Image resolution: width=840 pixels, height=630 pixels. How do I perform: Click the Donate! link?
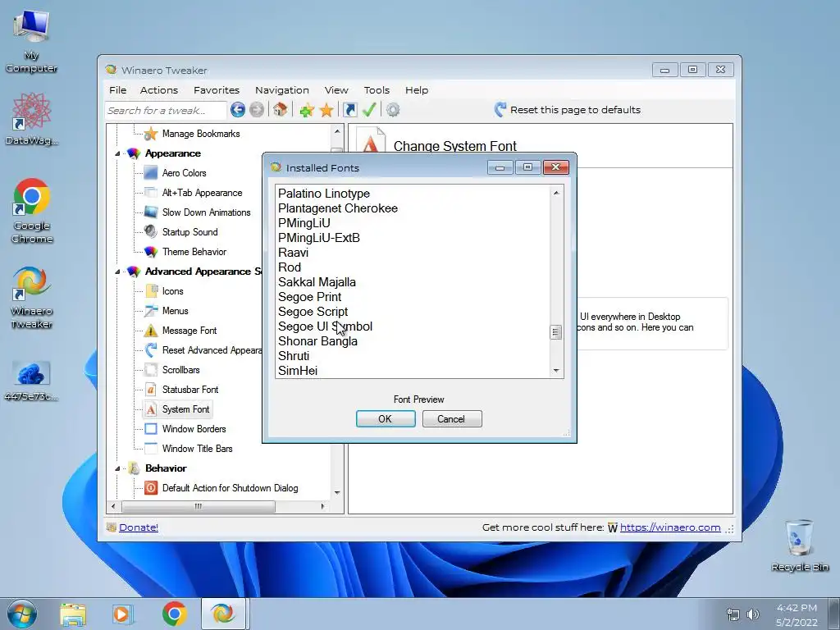tap(138, 527)
